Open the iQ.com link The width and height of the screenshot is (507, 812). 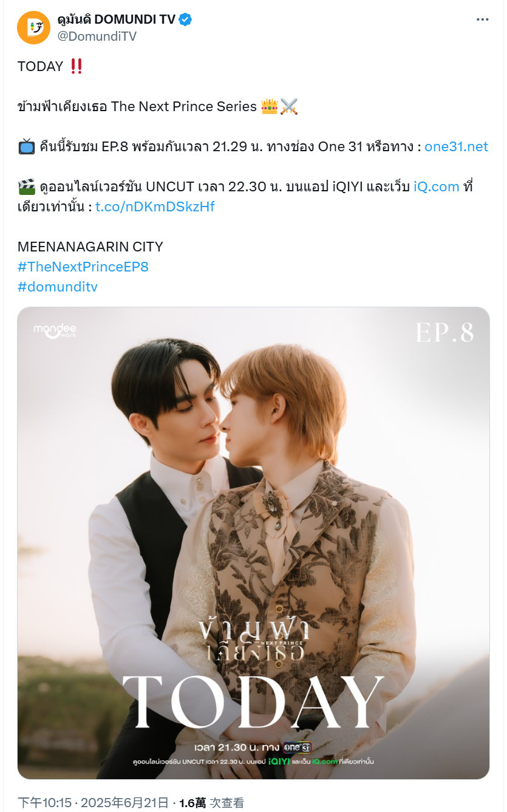(436, 186)
